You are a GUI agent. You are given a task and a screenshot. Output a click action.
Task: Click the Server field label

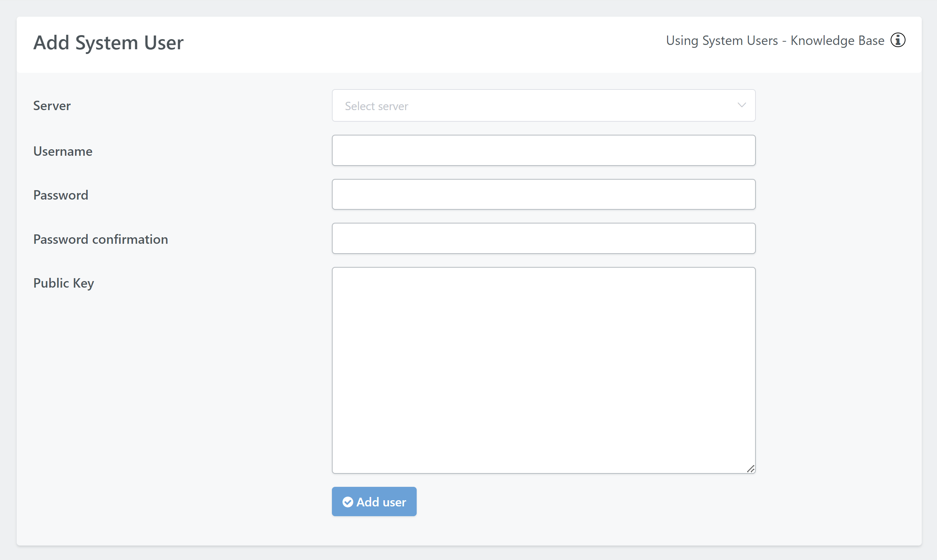[52, 106]
